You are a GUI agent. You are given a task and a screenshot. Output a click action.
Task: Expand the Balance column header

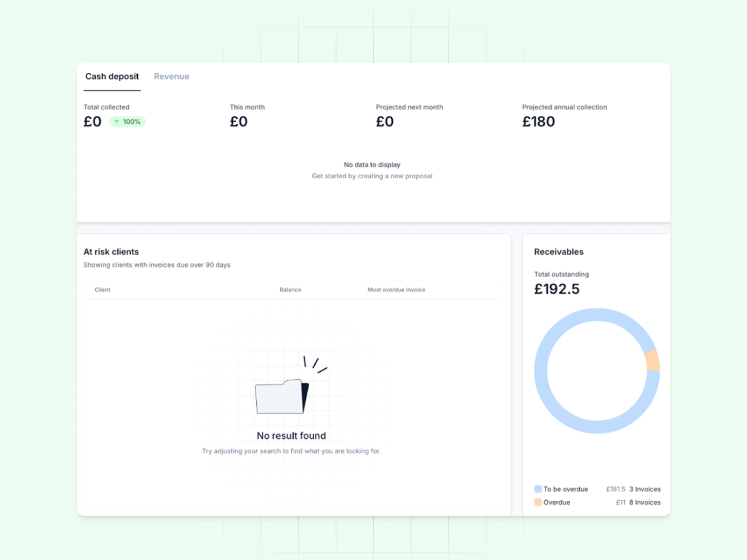290,289
